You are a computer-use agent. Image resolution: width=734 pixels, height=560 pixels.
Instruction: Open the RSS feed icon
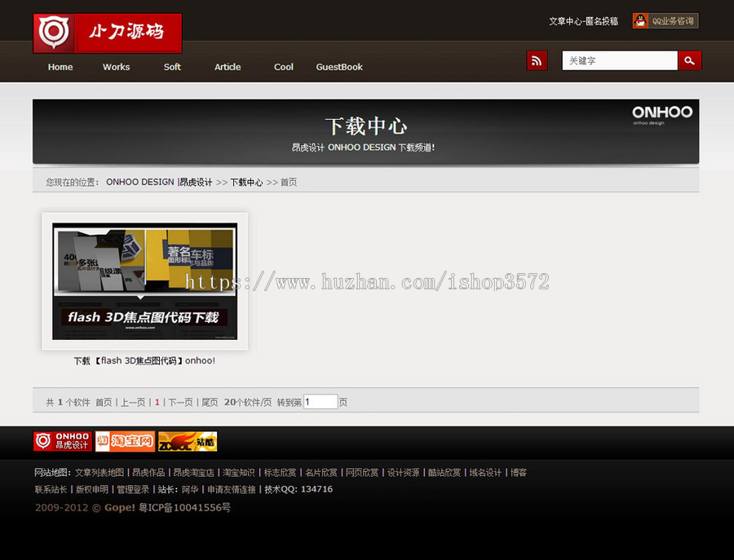[x=536, y=60]
